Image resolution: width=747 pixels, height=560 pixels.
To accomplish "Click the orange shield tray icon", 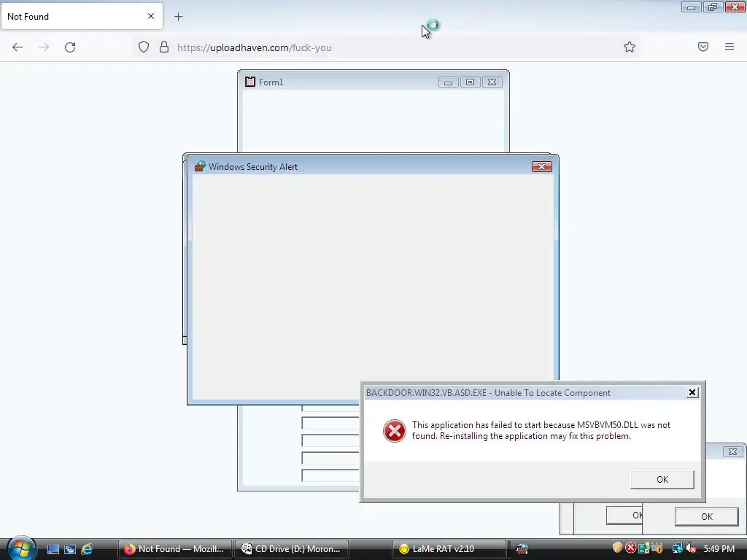I will point(617,548).
